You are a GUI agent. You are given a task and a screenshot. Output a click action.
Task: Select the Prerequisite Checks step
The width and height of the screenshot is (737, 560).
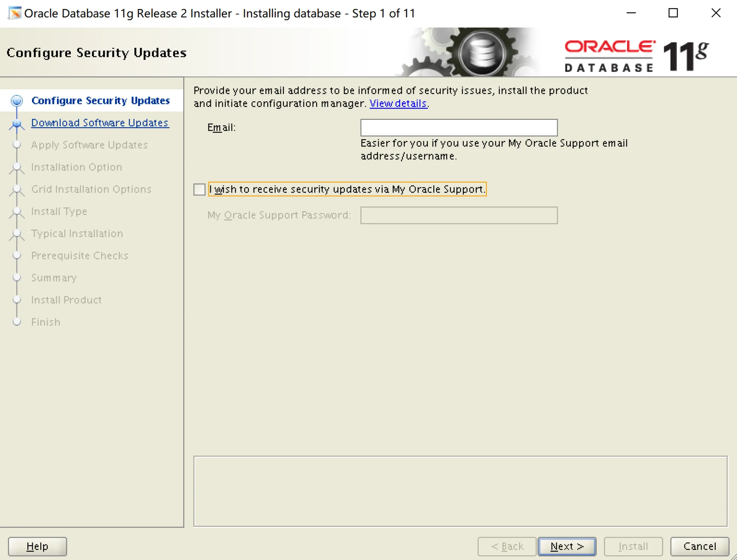[x=80, y=256]
